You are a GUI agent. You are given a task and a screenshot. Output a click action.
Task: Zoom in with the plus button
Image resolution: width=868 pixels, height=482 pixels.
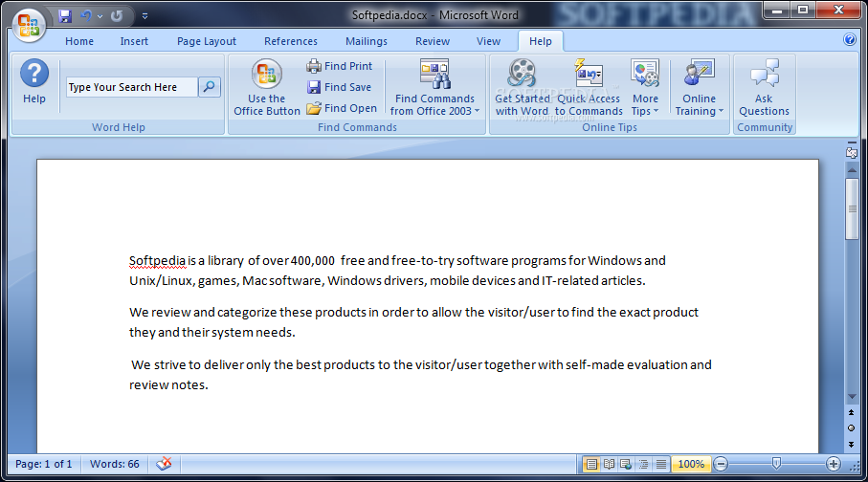point(834,464)
